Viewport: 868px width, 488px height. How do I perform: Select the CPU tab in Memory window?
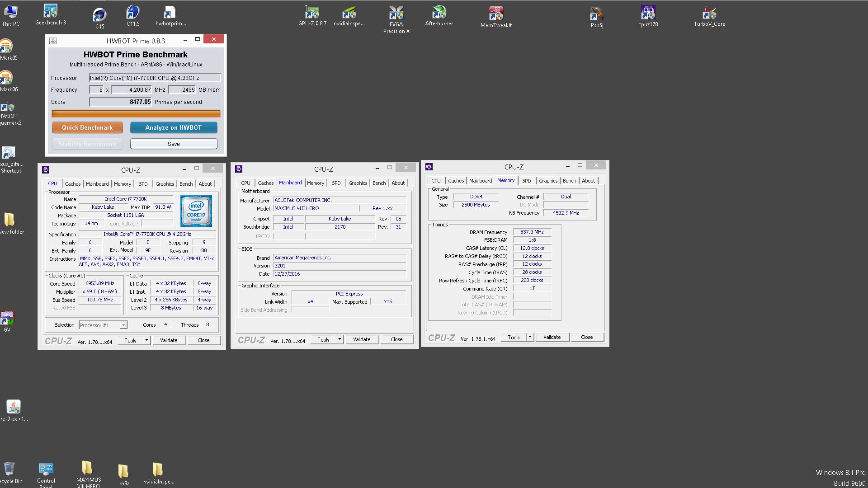tap(436, 181)
